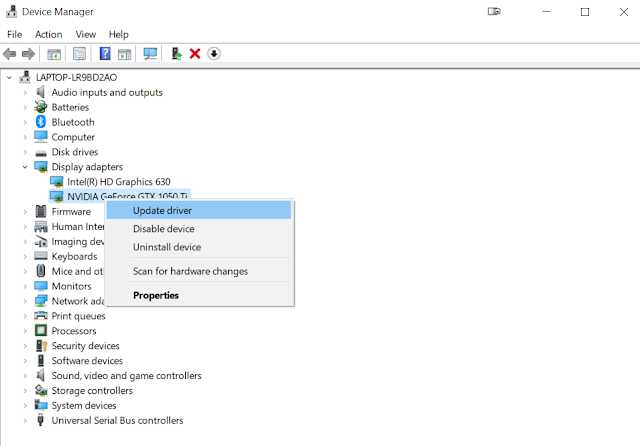
Task: Select Universal Serial Bus controllers label
Action: pos(117,420)
